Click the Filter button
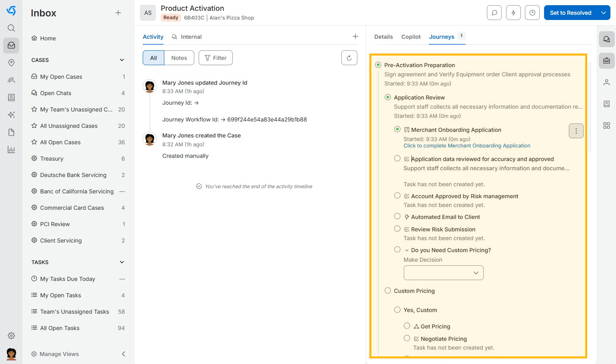Screen dimensions: 616x364 pos(215,58)
